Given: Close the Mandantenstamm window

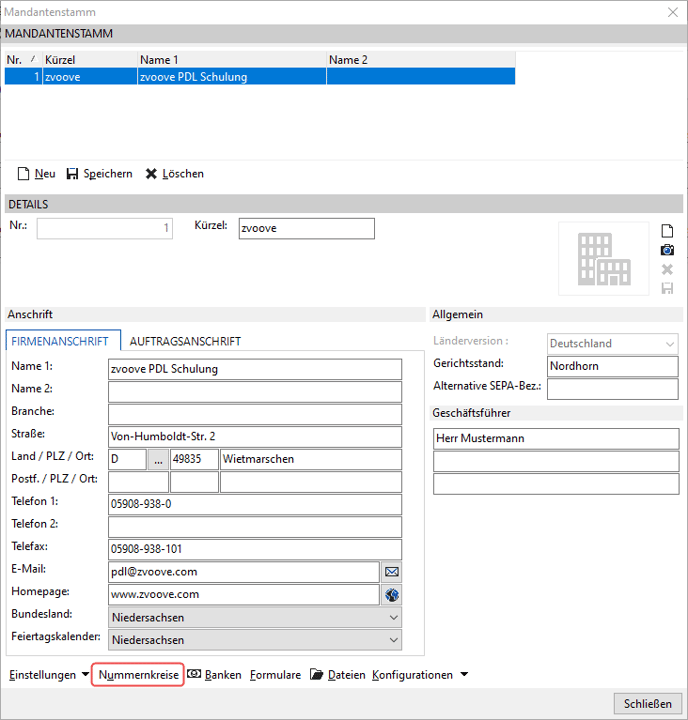Looking at the screenshot, I should 673,12.
